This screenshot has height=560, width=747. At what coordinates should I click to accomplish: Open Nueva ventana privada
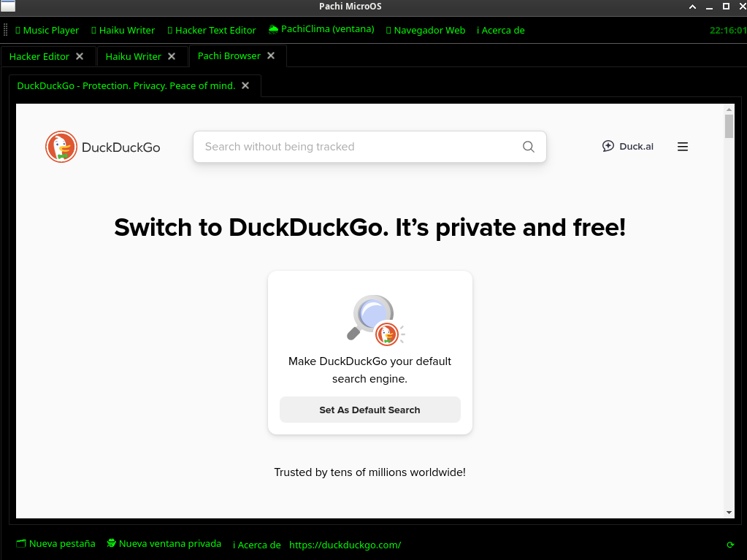164,544
